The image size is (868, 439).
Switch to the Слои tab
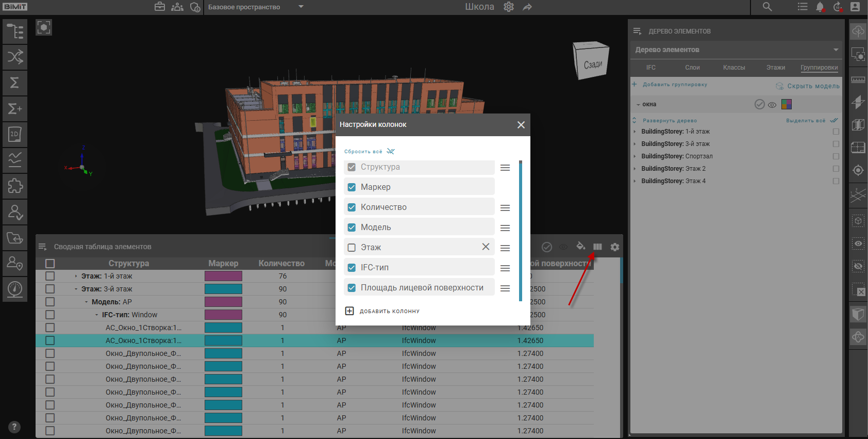(x=692, y=68)
